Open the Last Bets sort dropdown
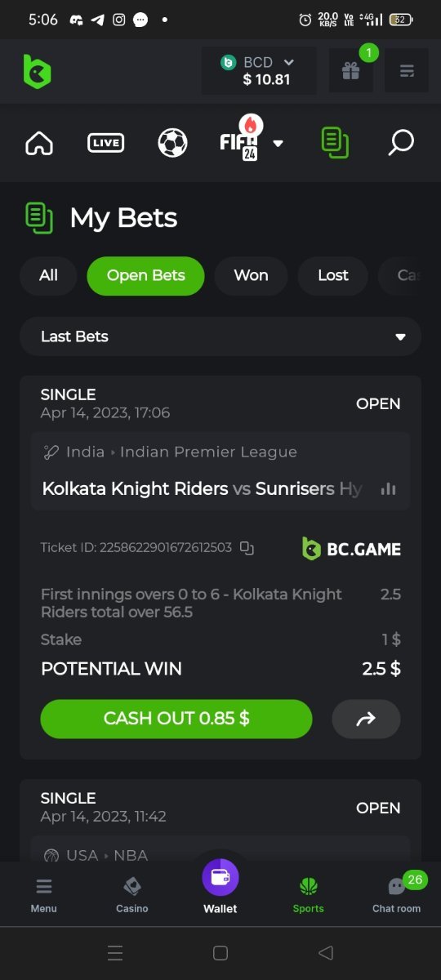Image resolution: width=441 pixels, height=980 pixels. (220, 336)
